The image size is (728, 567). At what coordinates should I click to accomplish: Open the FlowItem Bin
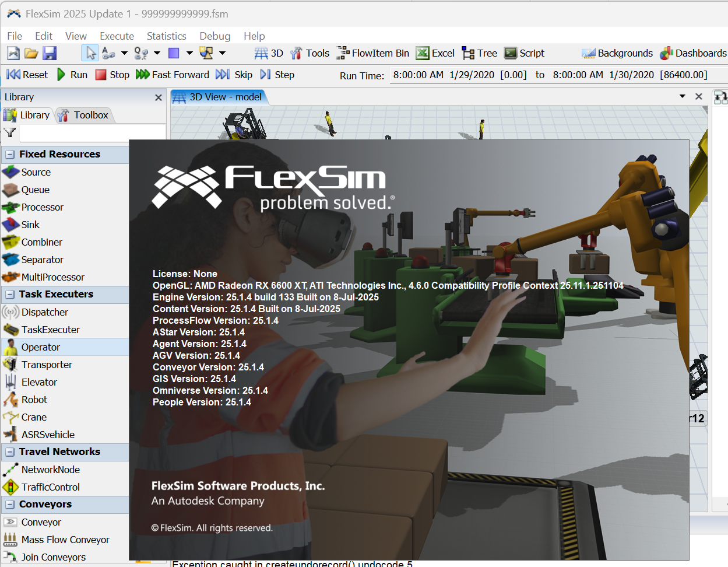373,53
